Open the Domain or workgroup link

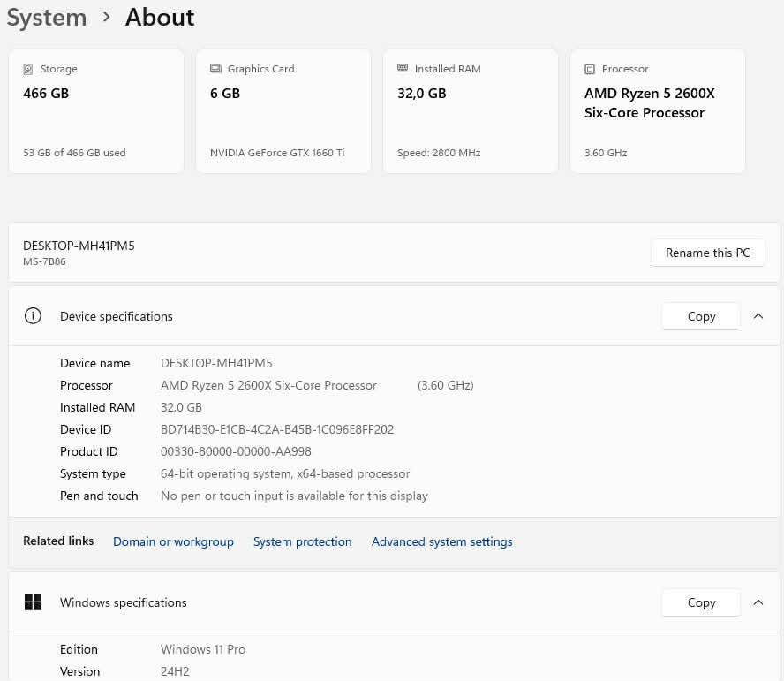[173, 541]
